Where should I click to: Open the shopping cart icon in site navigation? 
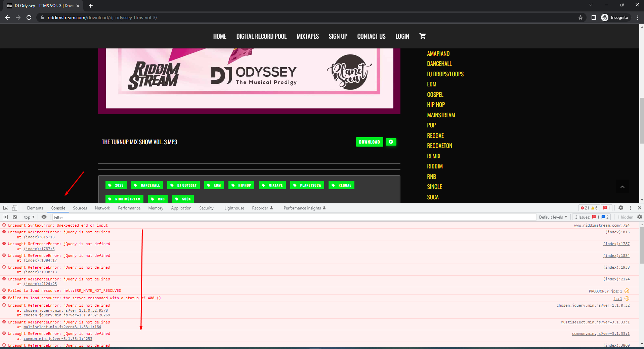(x=423, y=36)
